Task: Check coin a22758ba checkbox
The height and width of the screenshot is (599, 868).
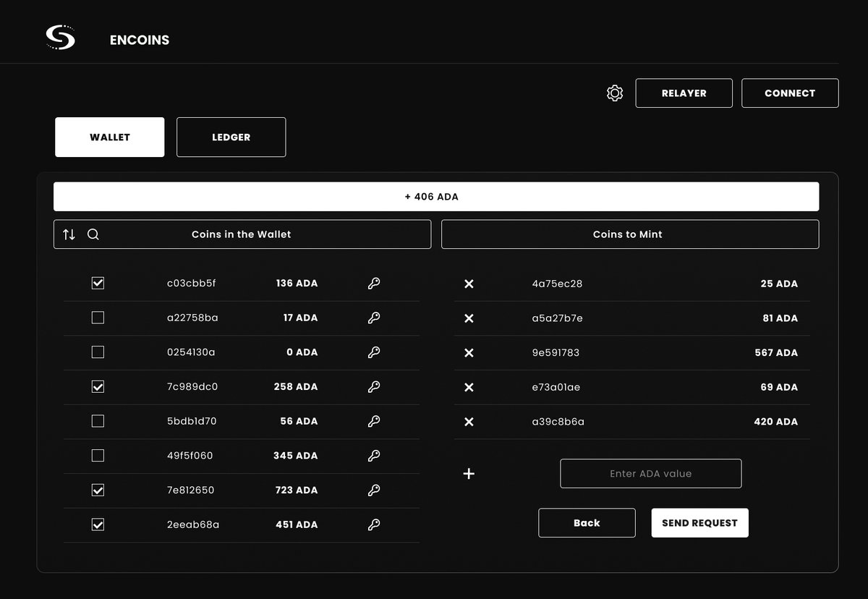Action: 98,318
